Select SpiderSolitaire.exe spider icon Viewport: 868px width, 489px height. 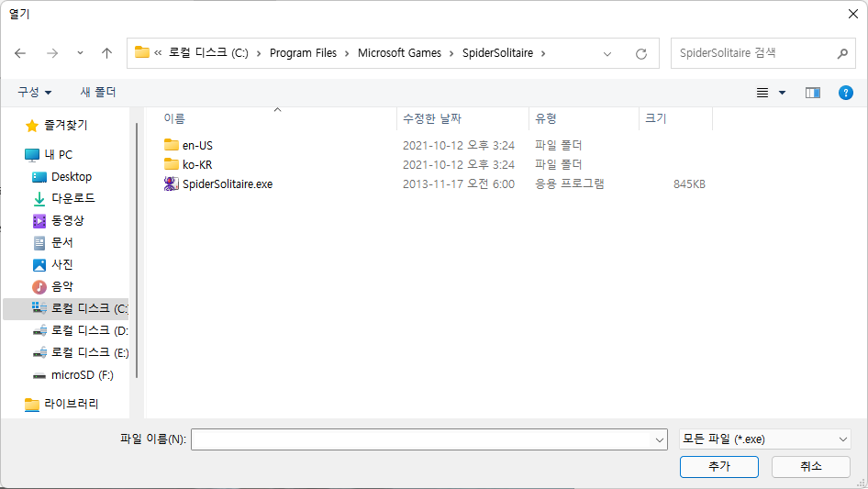(x=171, y=183)
